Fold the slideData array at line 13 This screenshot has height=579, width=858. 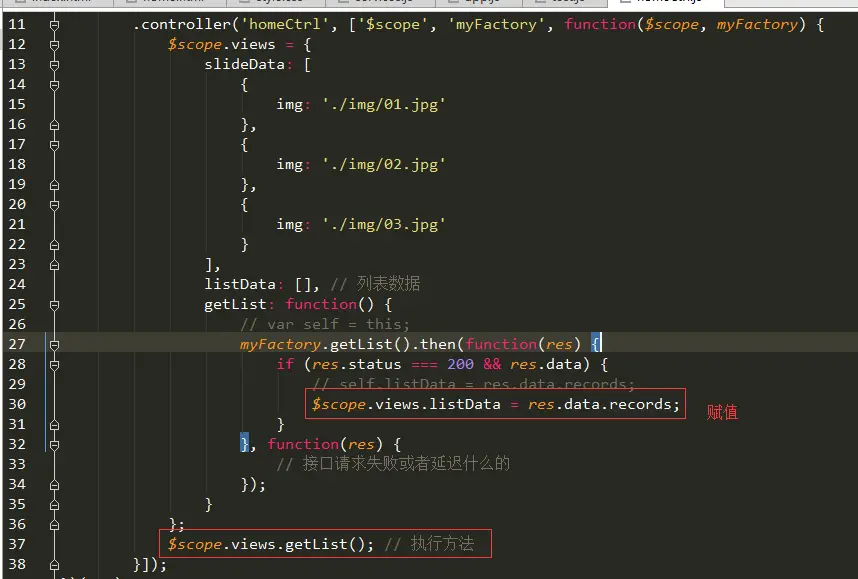pos(54,65)
